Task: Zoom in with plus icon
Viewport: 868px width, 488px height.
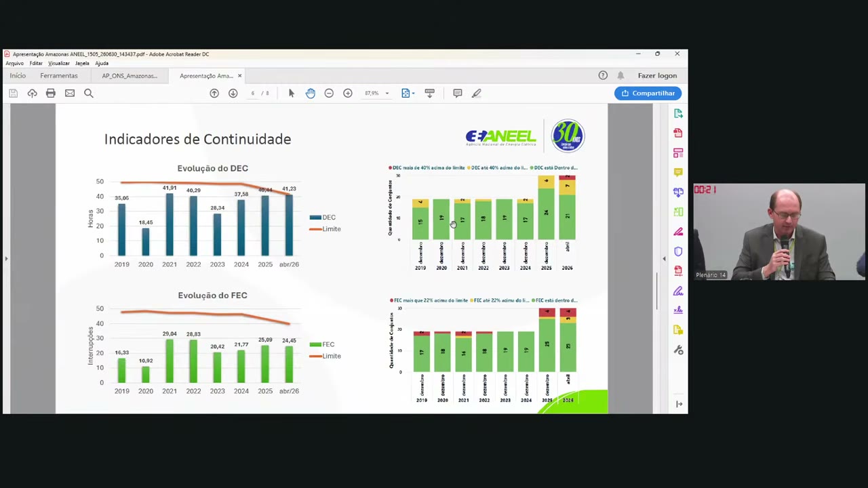Action: (x=348, y=93)
